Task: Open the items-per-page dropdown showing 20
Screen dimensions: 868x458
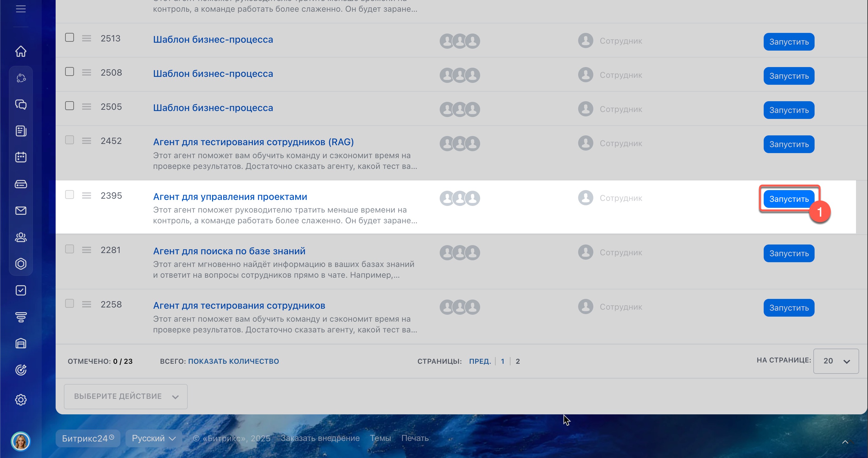Action: pos(836,361)
